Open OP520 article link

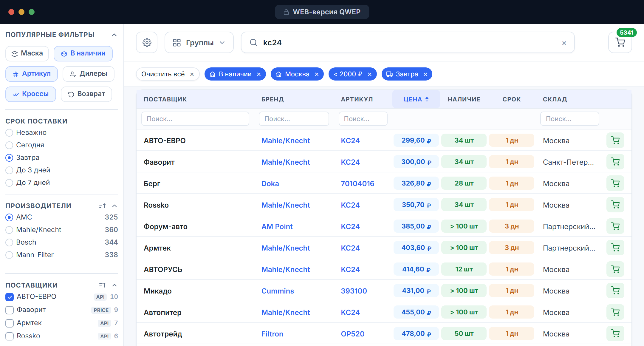pos(352,334)
